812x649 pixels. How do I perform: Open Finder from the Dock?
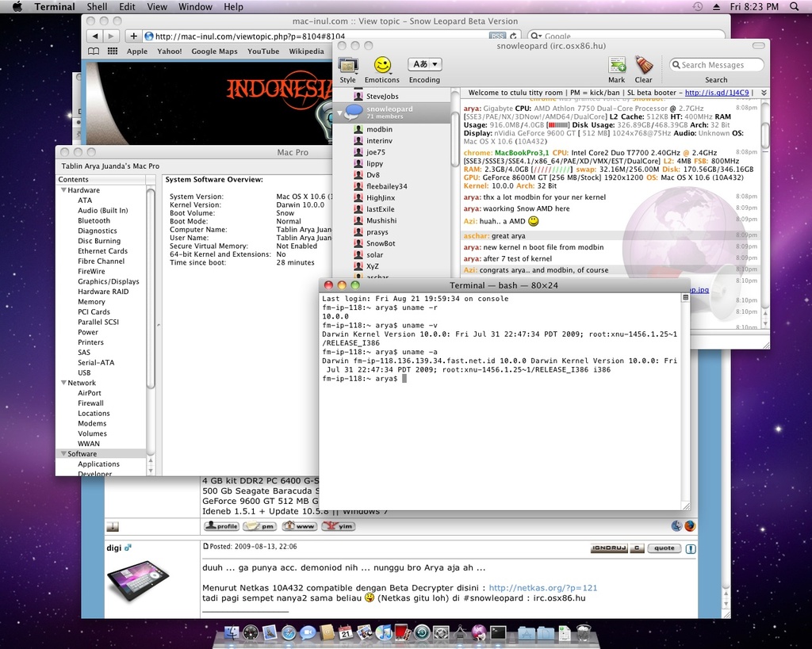point(232,632)
